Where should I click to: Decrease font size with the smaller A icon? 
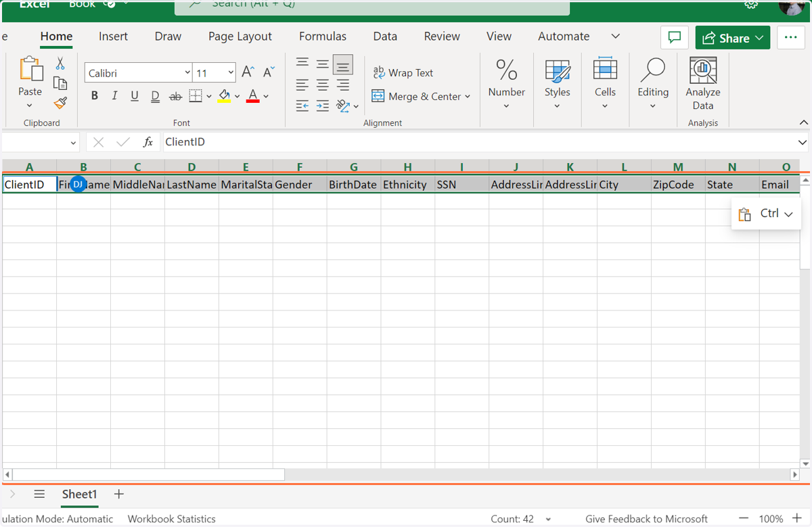point(269,72)
